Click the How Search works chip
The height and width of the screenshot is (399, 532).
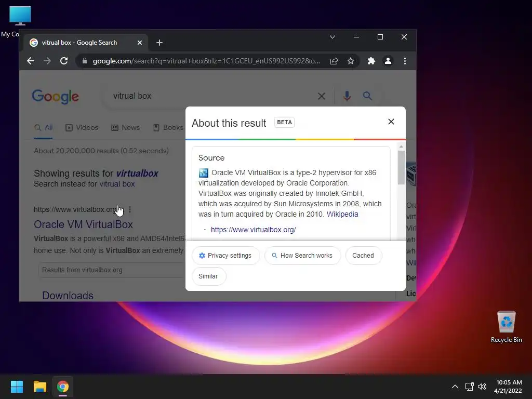[303, 256]
